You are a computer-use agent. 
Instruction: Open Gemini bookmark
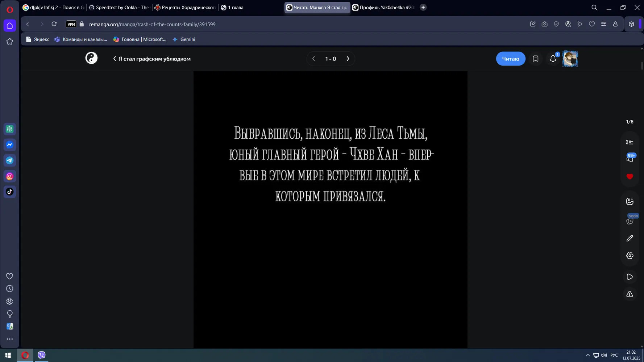point(184,39)
